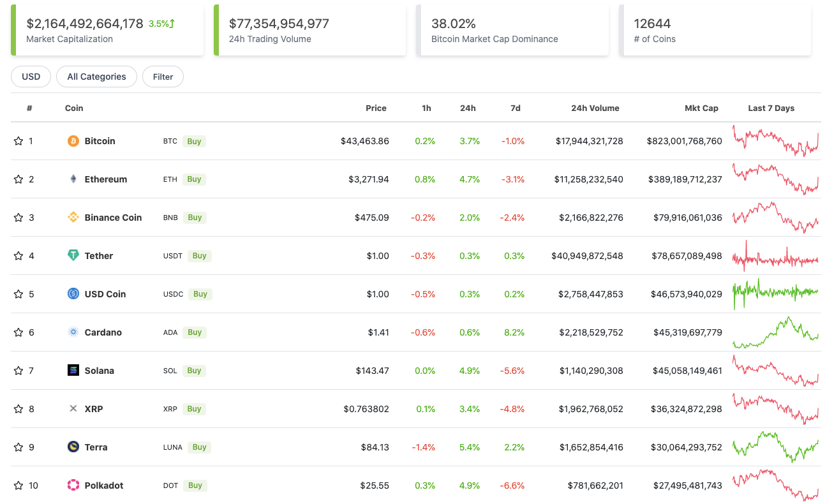Screen dimensions: 825x504
Task: Add Cardano to favorites with star
Action: [x=19, y=332]
